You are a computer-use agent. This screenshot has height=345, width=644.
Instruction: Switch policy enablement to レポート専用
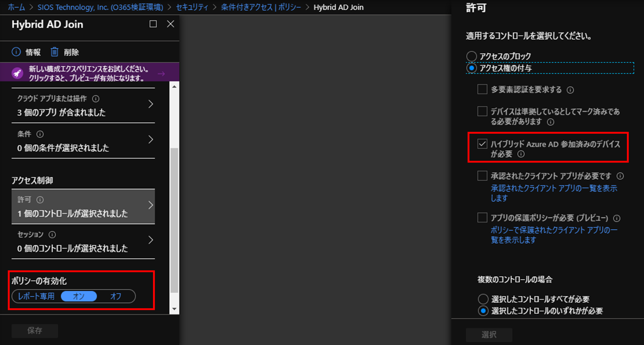(36, 296)
